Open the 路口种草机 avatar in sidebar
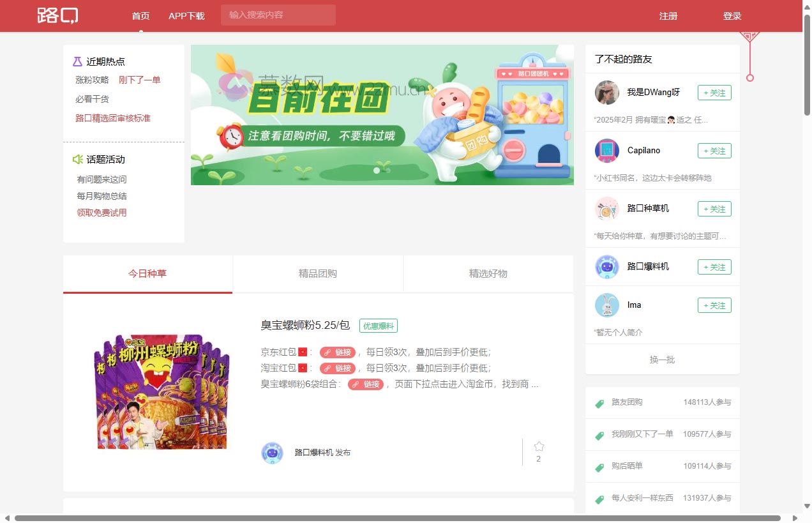812x523 pixels. point(606,209)
